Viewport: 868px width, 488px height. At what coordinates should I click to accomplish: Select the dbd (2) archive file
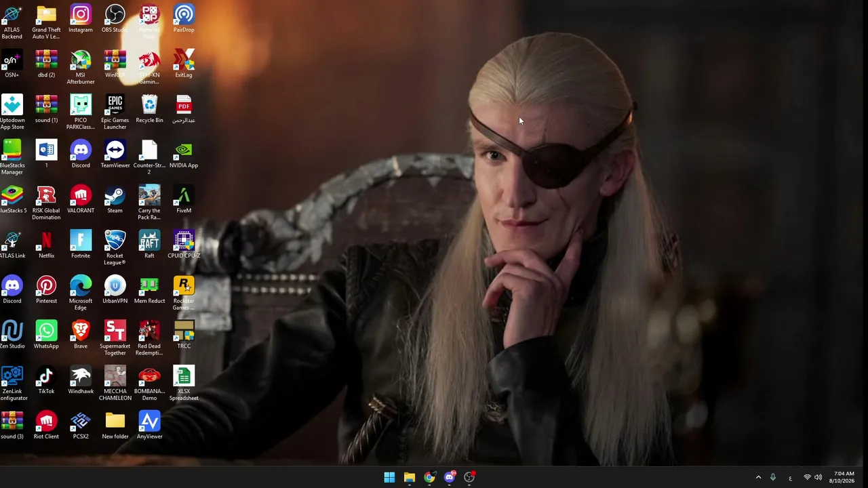(46, 64)
